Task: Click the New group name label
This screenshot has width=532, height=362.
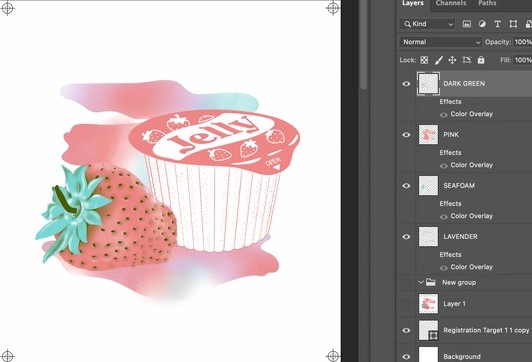Action: pyautogui.click(x=459, y=282)
